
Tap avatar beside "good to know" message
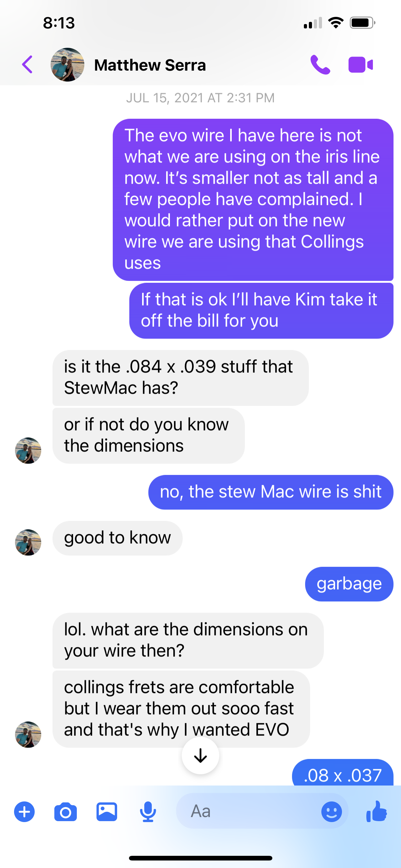tap(28, 542)
